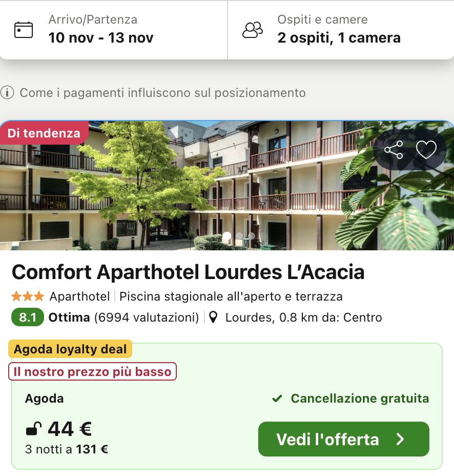This screenshot has width=454, height=476.
Task: Click the 8.1 rating badge
Action: pos(26,318)
